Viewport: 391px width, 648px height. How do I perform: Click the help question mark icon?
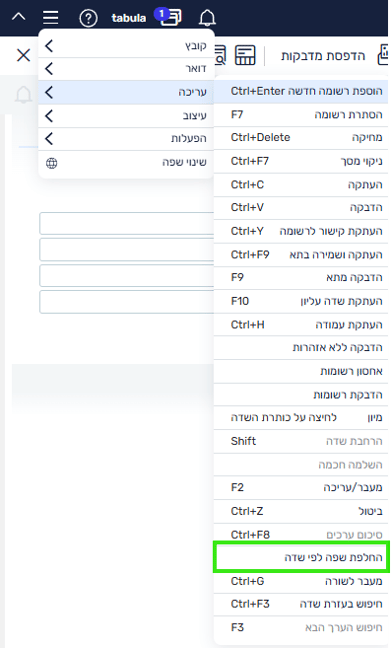point(88,18)
